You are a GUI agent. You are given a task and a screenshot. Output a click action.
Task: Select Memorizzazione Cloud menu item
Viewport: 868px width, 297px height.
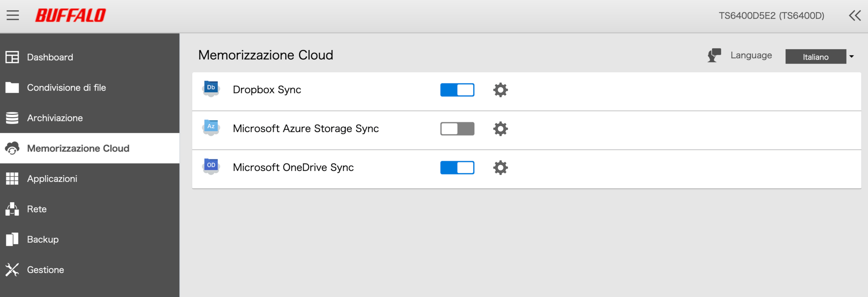pos(90,148)
